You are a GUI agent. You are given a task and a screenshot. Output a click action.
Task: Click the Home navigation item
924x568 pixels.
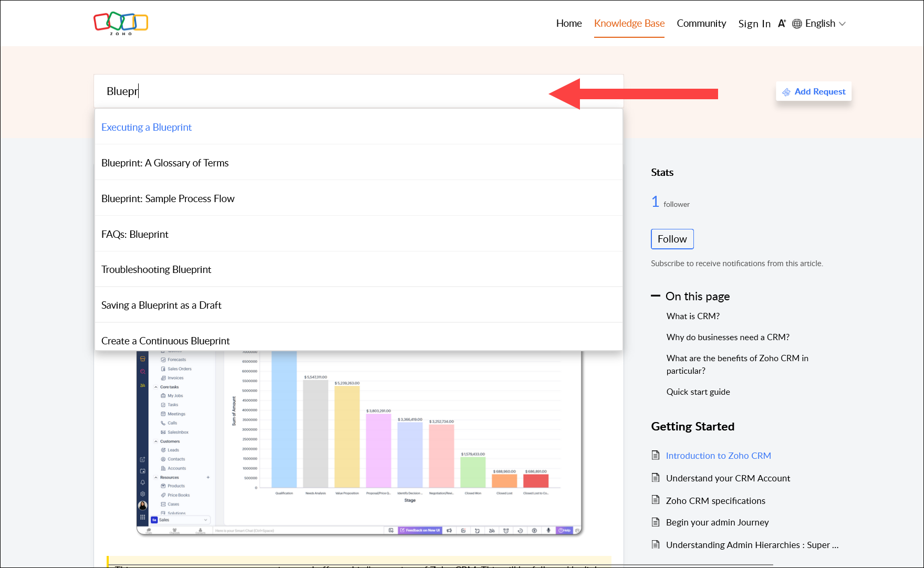coord(568,24)
